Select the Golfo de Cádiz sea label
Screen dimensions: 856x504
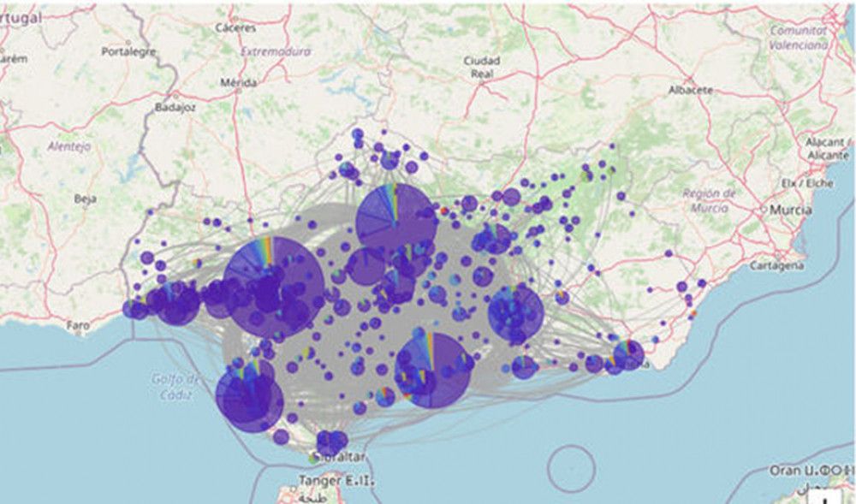175,387
